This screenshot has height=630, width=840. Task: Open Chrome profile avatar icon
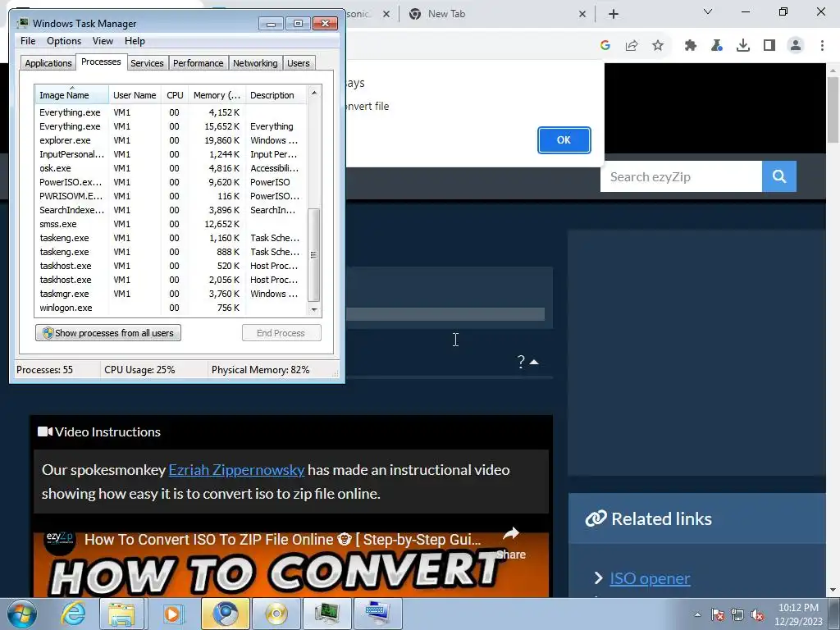[x=796, y=46]
